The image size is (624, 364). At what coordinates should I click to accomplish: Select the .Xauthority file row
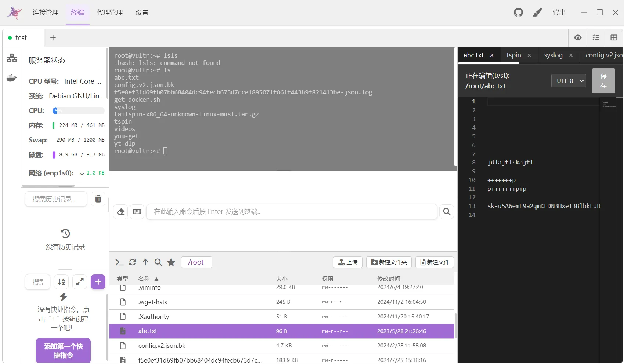pos(282,317)
